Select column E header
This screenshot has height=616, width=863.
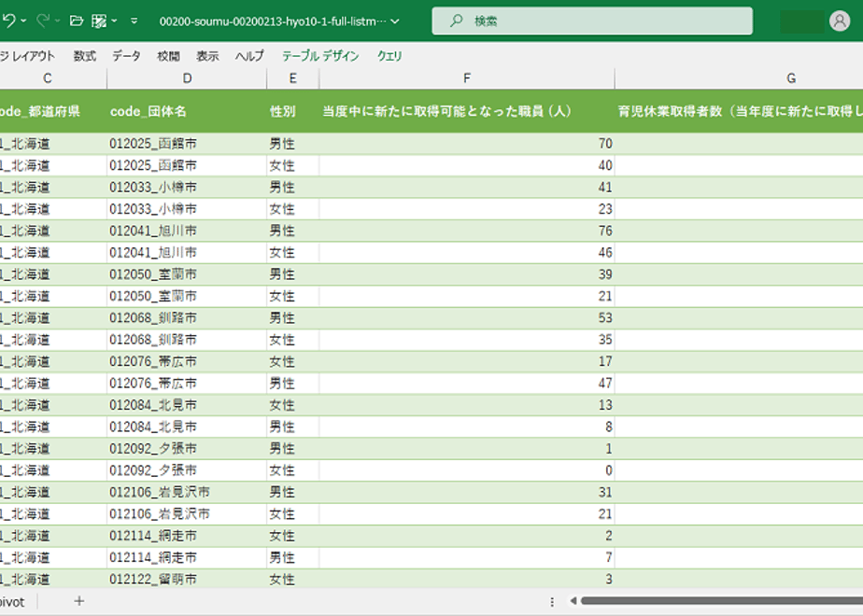[x=293, y=78]
